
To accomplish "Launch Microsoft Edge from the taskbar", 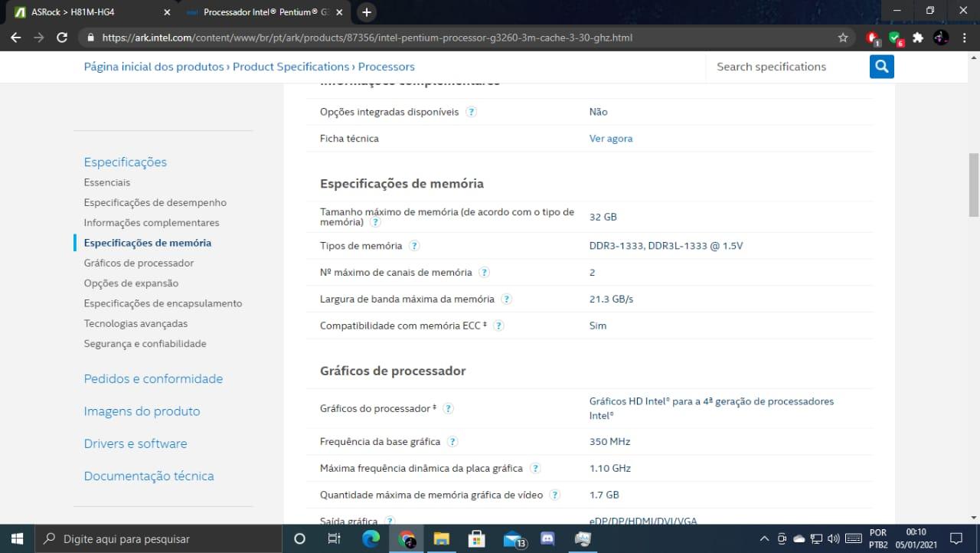I will pyautogui.click(x=371, y=538).
